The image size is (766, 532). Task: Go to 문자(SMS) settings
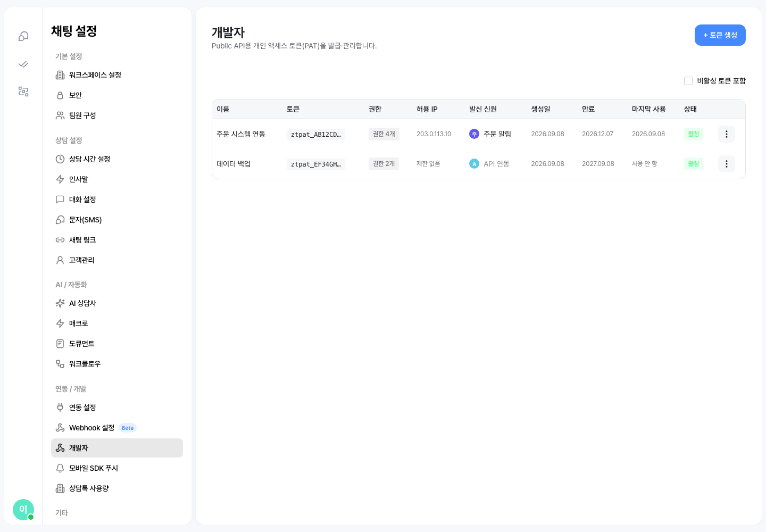tap(117, 220)
